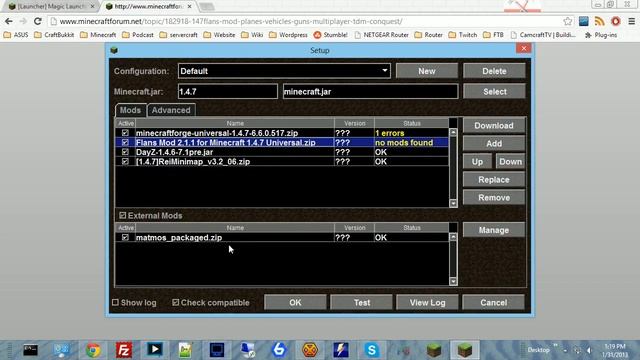This screenshot has width=640, height=360.
Task: Click the Status column header in external mods
Action: coord(411,227)
